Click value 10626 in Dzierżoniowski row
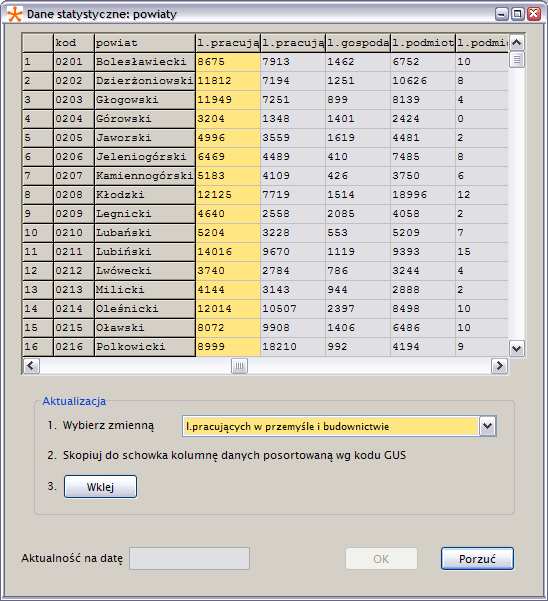The image size is (548, 601). (x=423, y=81)
